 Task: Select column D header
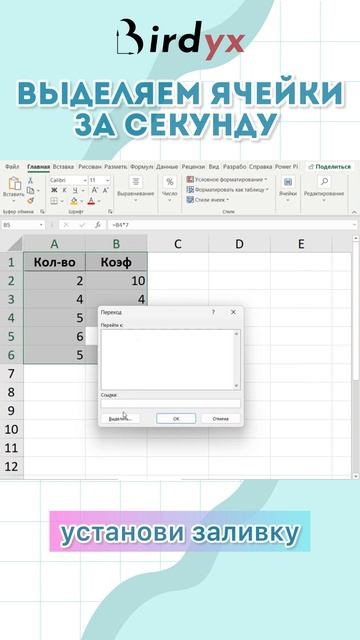point(239,244)
